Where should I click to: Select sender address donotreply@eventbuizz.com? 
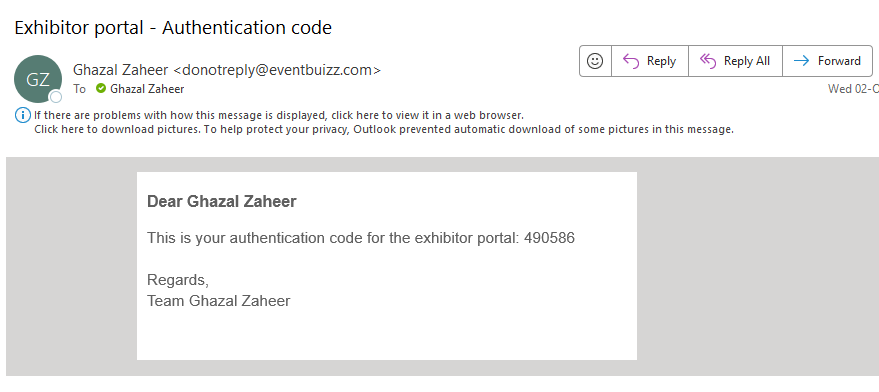pyautogui.click(x=277, y=70)
